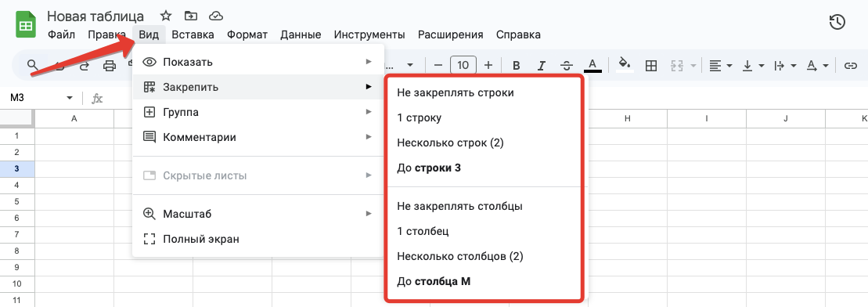
Task: Open the Инструменты menu
Action: point(369,34)
